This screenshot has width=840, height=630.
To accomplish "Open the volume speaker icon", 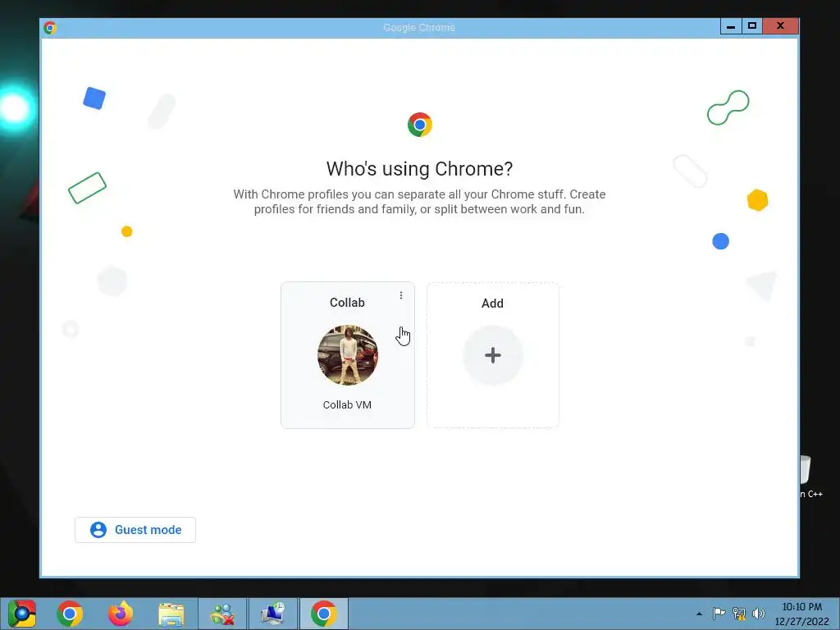I will coord(759,614).
